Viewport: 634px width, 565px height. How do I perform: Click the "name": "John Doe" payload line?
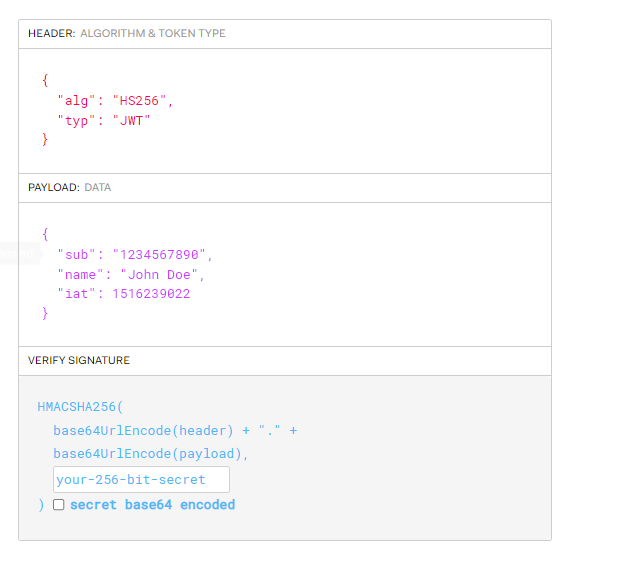pos(131,274)
